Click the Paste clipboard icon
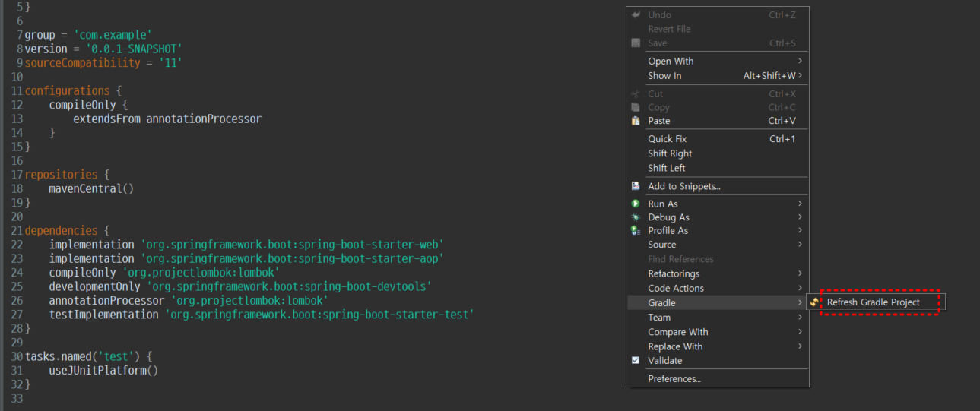The image size is (980, 411). coord(636,121)
